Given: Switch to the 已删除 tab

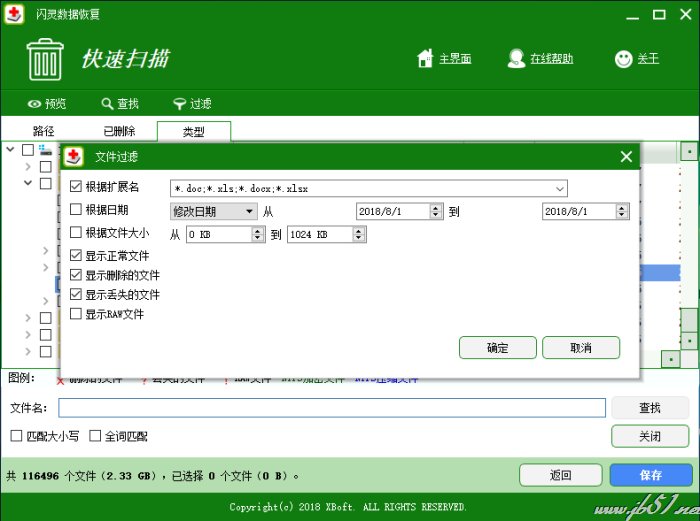Looking at the screenshot, I should pos(119,131).
